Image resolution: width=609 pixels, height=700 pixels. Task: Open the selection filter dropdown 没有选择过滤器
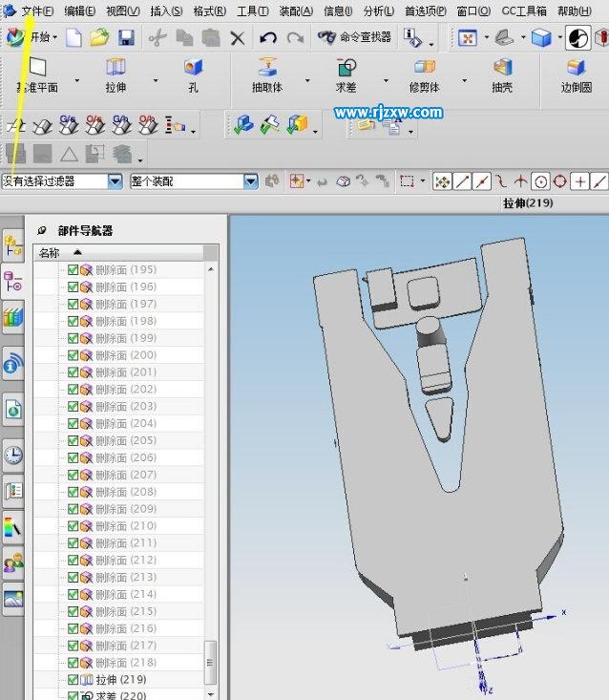pos(115,181)
